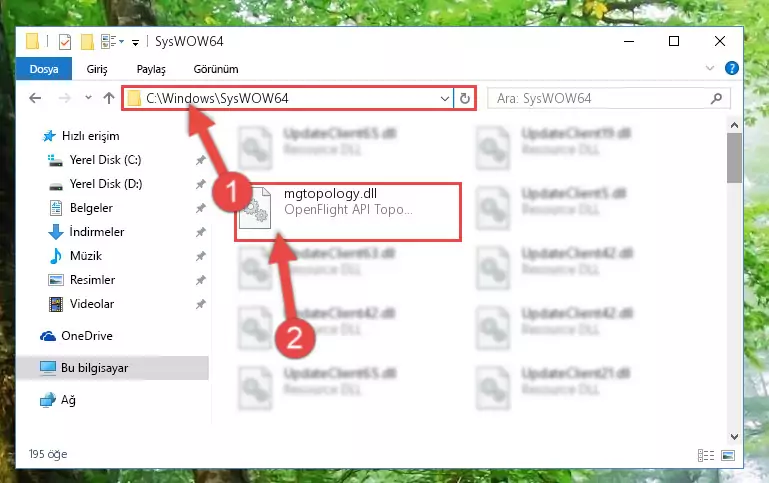Click the New Folder icon in quick access toolbar
Image resolution: width=769 pixels, height=483 pixels.
click(x=87, y=42)
